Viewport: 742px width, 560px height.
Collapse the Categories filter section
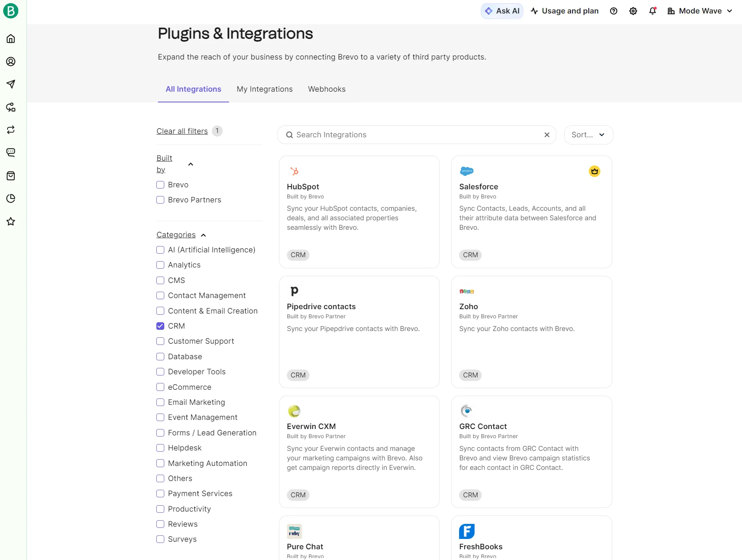click(204, 235)
